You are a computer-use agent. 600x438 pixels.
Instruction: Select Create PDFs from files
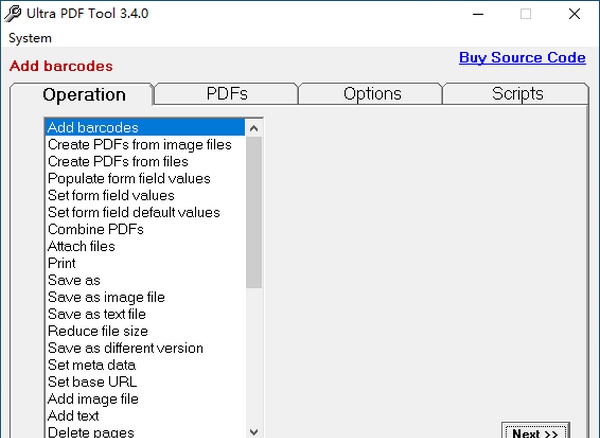[x=145, y=161]
